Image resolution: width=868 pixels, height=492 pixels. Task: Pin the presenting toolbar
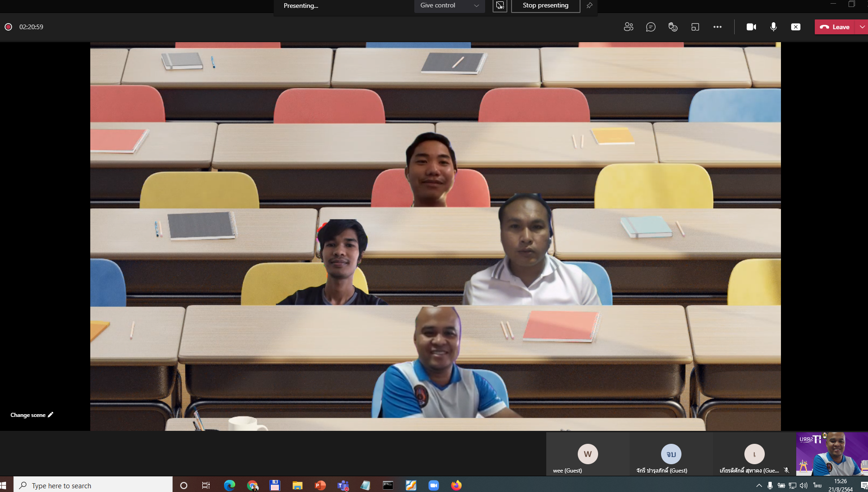click(x=589, y=6)
